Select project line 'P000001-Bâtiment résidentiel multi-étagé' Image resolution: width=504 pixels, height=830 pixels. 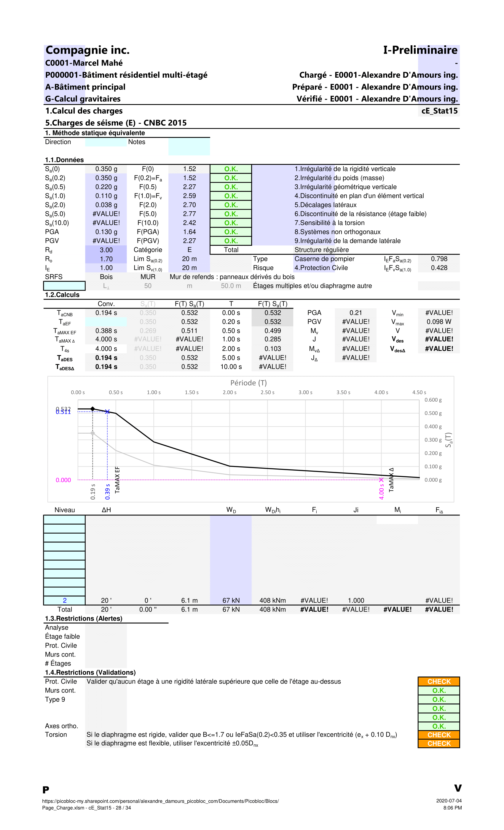coord(126,75)
